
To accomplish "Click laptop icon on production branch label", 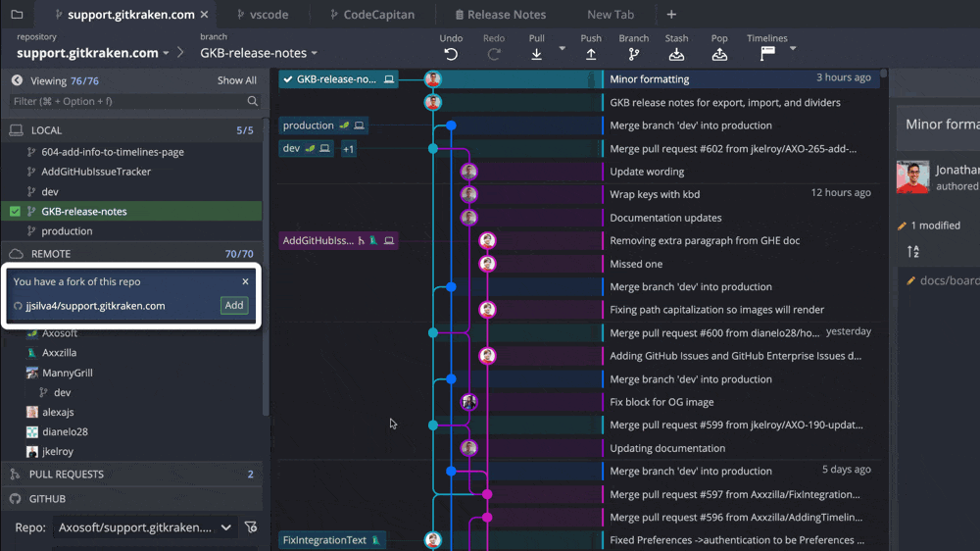I will pos(360,125).
